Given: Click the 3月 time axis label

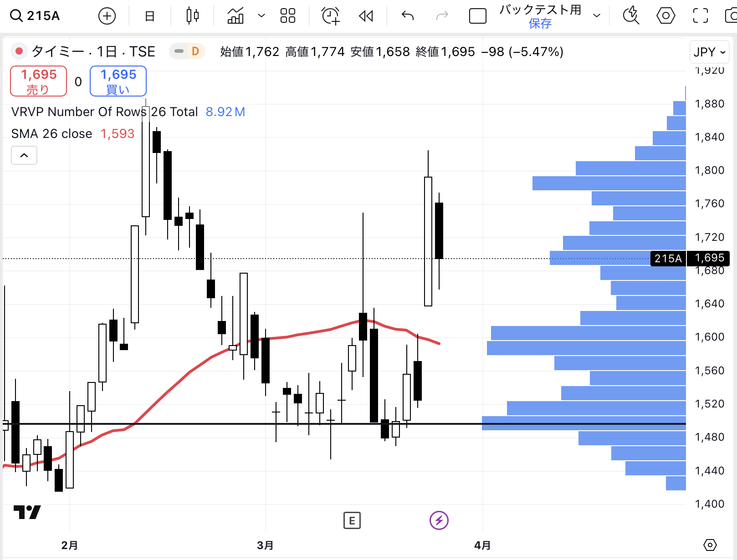Looking at the screenshot, I should click(265, 545).
